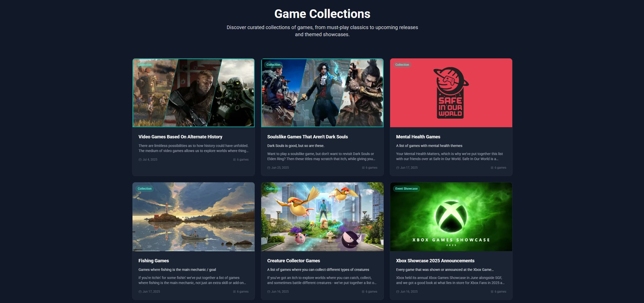Click calendar icon beside Jun 25, 2025

pos(269,168)
